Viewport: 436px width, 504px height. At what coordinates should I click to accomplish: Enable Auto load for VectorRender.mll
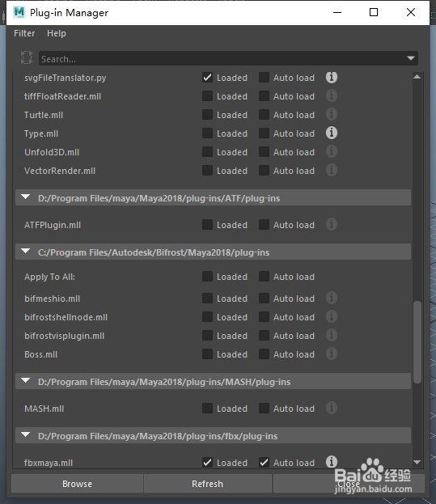coord(264,171)
